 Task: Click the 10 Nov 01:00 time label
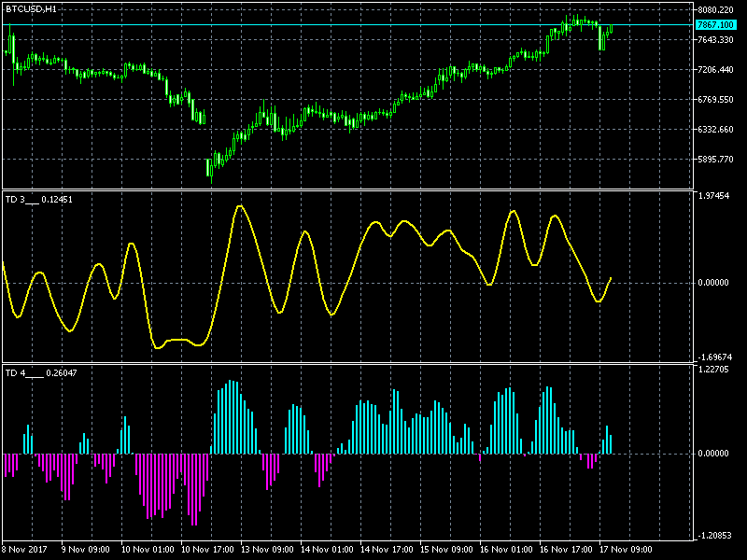tap(148, 550)
